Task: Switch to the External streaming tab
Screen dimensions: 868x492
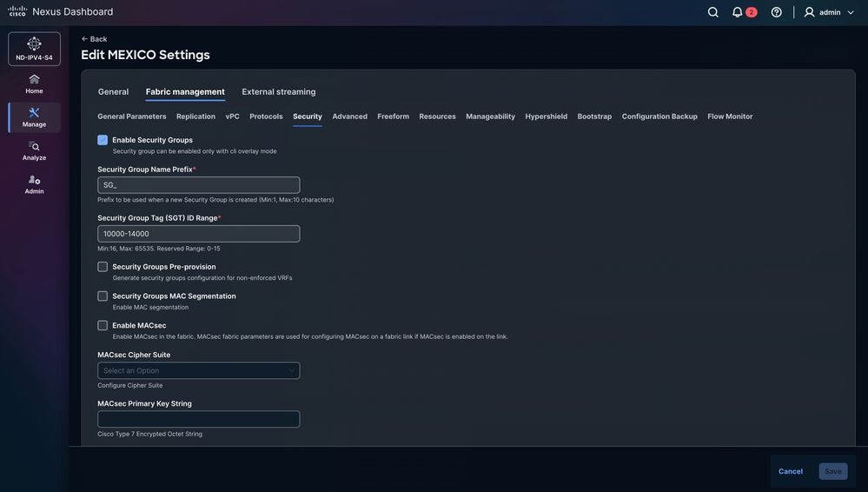Action: point(278,92)
